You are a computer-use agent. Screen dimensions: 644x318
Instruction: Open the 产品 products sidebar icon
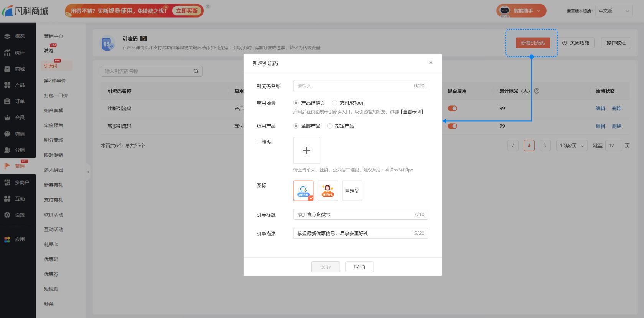pos(7,85)
